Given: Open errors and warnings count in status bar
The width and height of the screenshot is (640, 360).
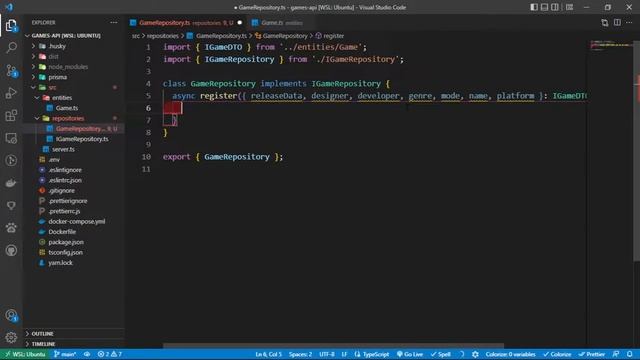Looking at the screenshot, I should tap(109, 354).
